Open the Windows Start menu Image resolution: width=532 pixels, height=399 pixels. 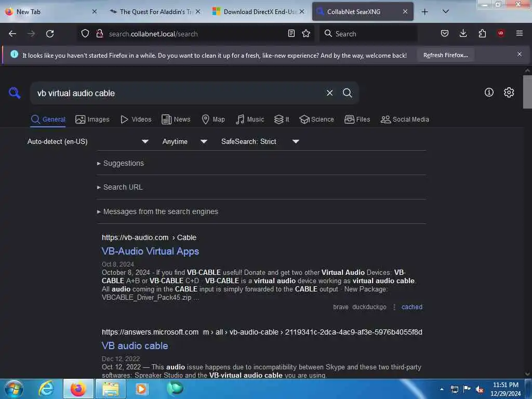point(14,389)
